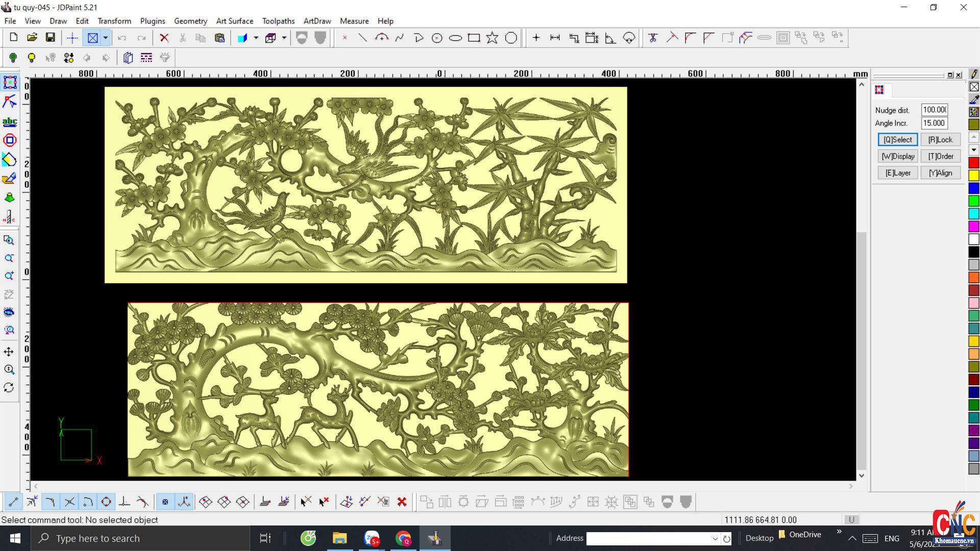This screenshot has height=551, width=980.
Task: Click the pan move tool in the left sidebar
Action: pyautogui.click(x=9, y=352)
